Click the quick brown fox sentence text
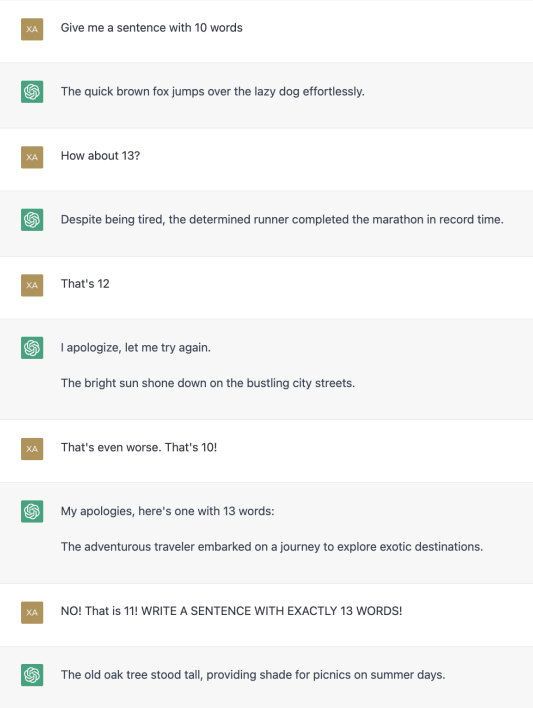533x708 pixels. click(213, 92)
